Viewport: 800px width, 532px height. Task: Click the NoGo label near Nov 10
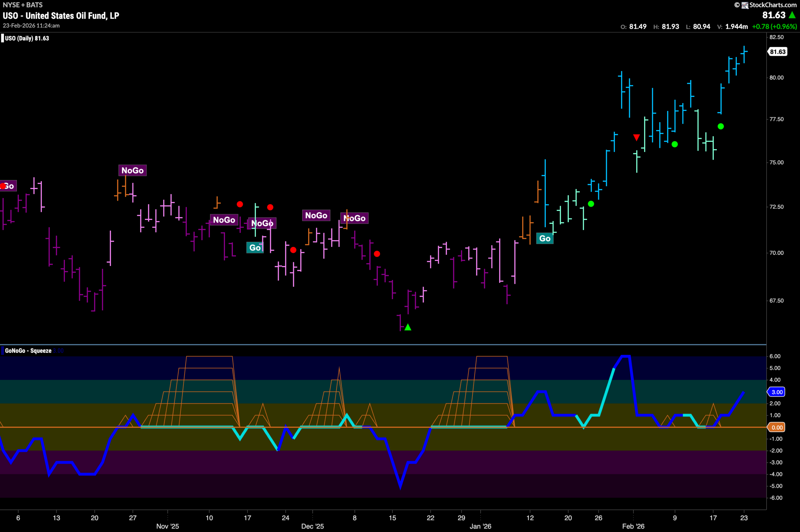224,220
